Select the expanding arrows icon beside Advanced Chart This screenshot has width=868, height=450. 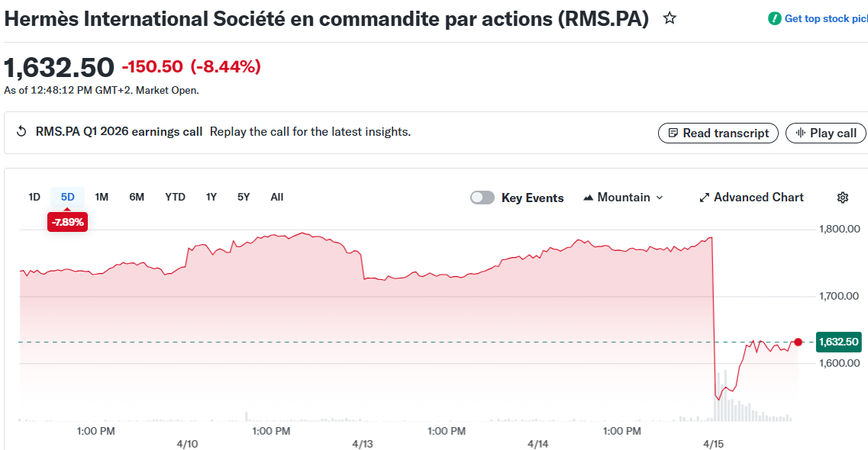coord(703,197)
